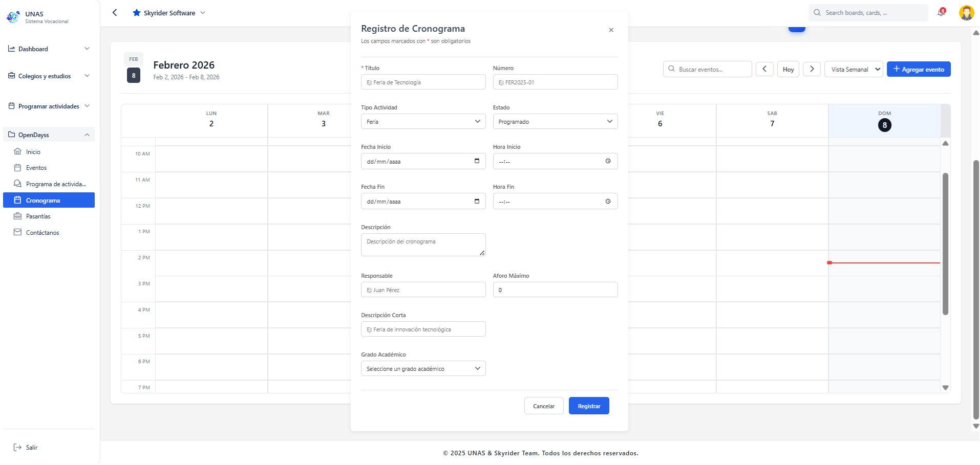Click the notification bell icon
Screen dimensions: 980x465
point(941,13)
